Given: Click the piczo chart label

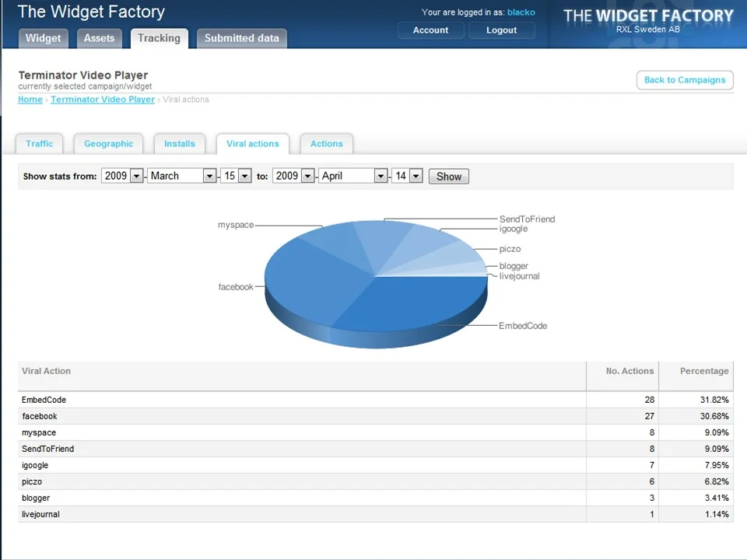Looking at the screenshot, I should (x=510, y=249).
